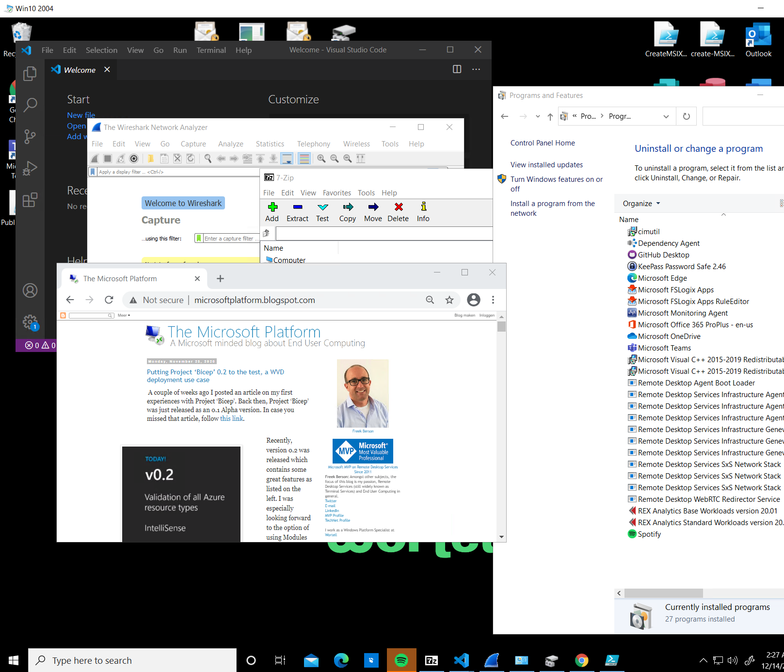The width and height of the screenshot is (784, 672).
Task: Click the browser address bar URL
Action: [255, 300]
